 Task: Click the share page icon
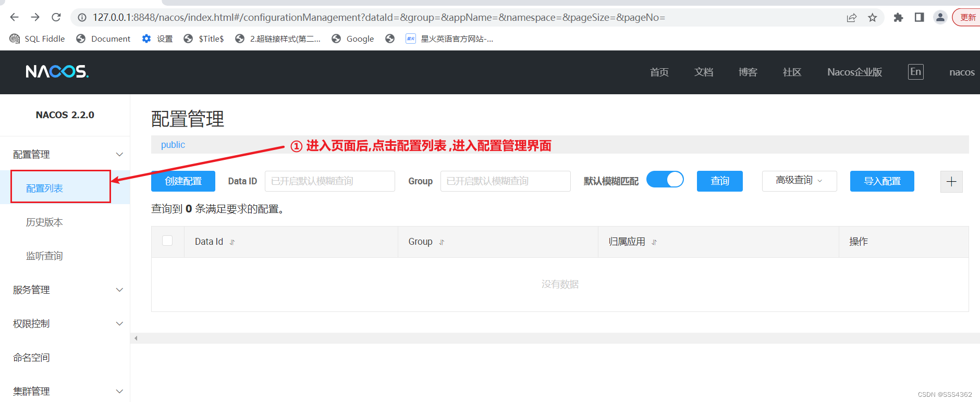[852, 18]
